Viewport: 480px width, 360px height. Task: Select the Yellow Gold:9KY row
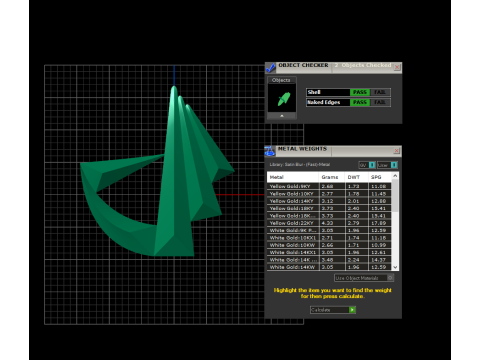(x=329, y=186)
